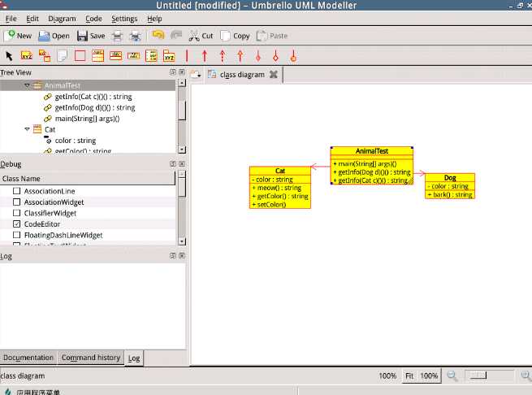Zoom out with the magnifier minus icon
Screen dimensions: 532x395
tap(452, 375)
